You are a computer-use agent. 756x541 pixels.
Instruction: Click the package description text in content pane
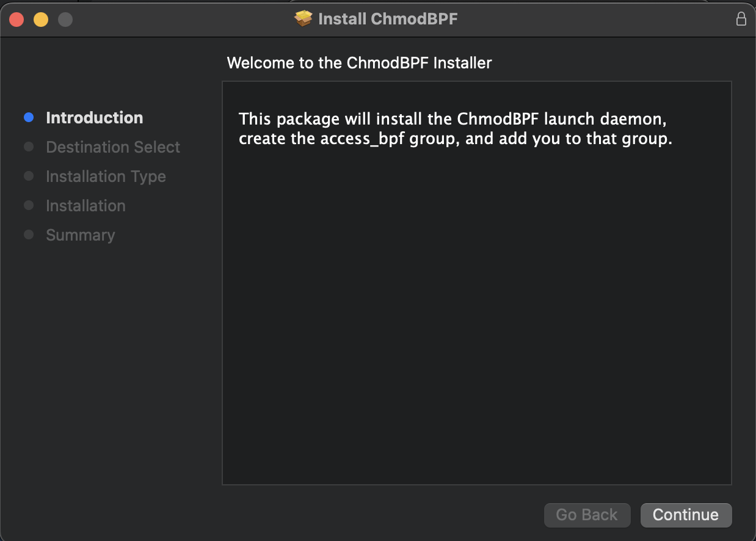pyautogui.click(x=455, y=129)
